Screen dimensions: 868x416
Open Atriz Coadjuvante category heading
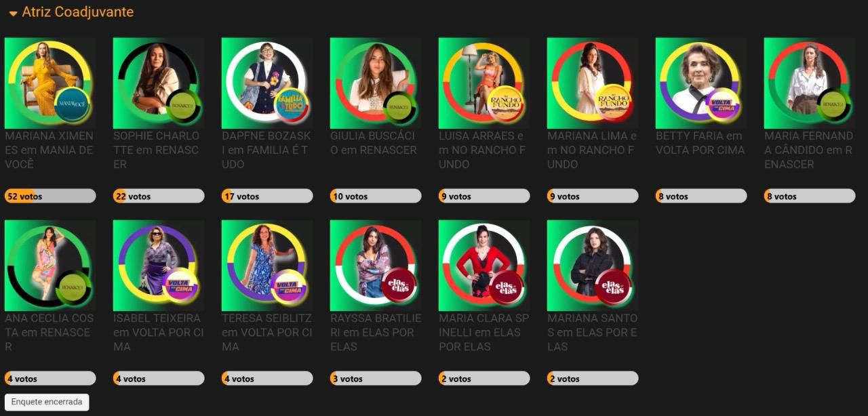point(77,12)
